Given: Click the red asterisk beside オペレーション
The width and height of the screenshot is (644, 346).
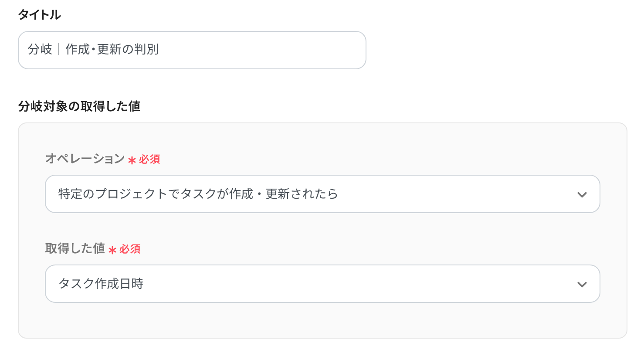Looking at the screenshot, I should pos(132,160).
